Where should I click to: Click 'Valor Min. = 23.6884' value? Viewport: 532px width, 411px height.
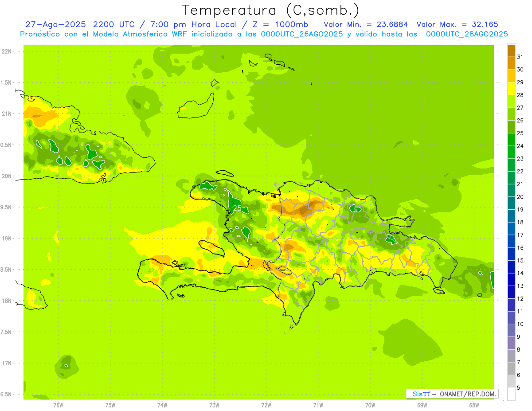tap(366, 24)
